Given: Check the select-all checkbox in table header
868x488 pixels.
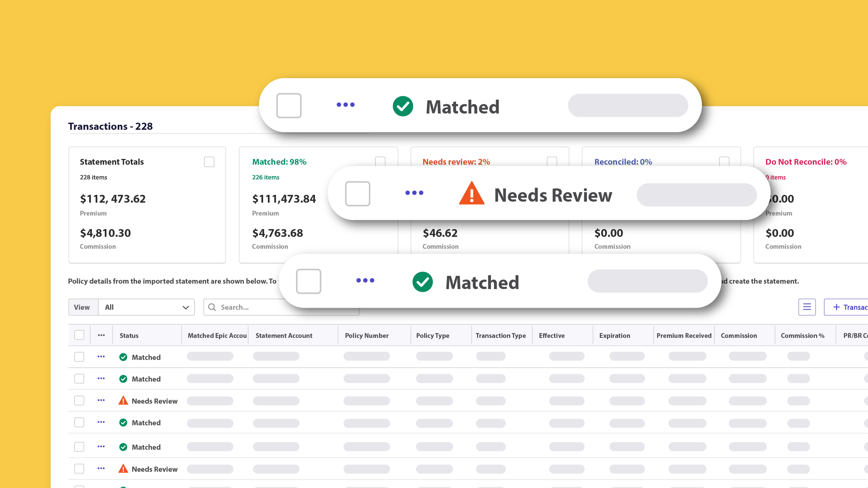Looking at the screenshot, I should 79,335.
